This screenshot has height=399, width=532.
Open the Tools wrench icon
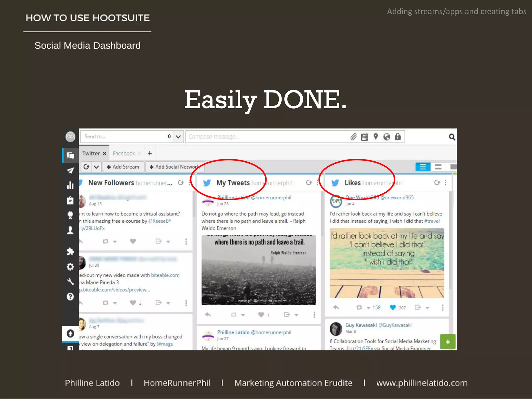[70, 282]
